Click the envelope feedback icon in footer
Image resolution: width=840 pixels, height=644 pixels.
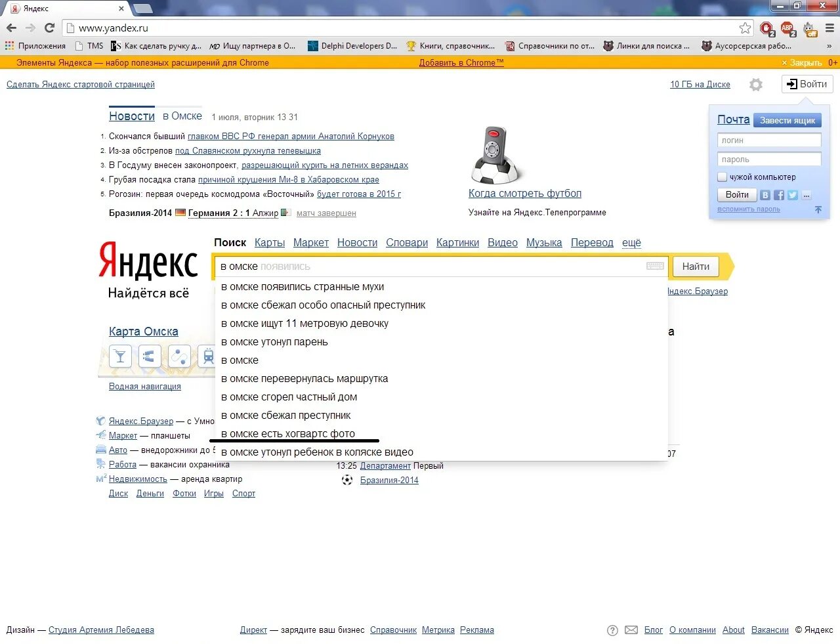click(x=631, y=630)
